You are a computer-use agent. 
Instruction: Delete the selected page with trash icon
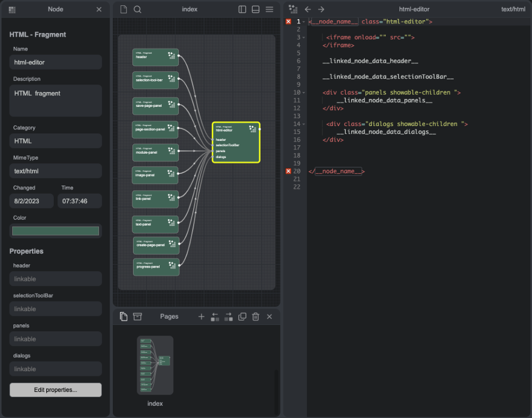point(255,316)
